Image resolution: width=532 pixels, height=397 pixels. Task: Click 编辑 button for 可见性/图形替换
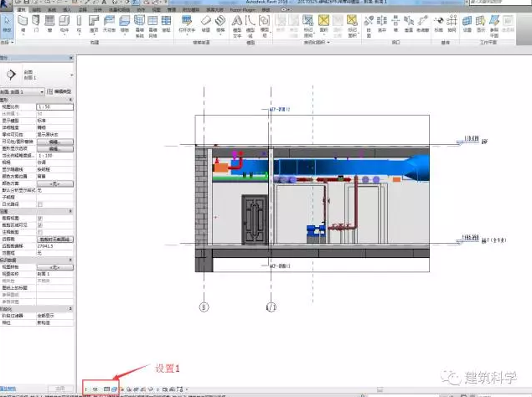tap(55, 142)
